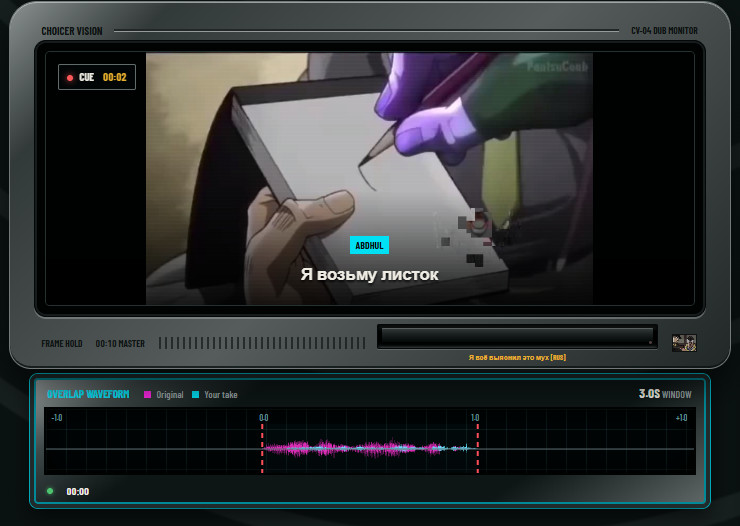This screenshot has height=526, width=740.
Task: Click the 00:00 elapsed time readout
Action: [78, 492]
